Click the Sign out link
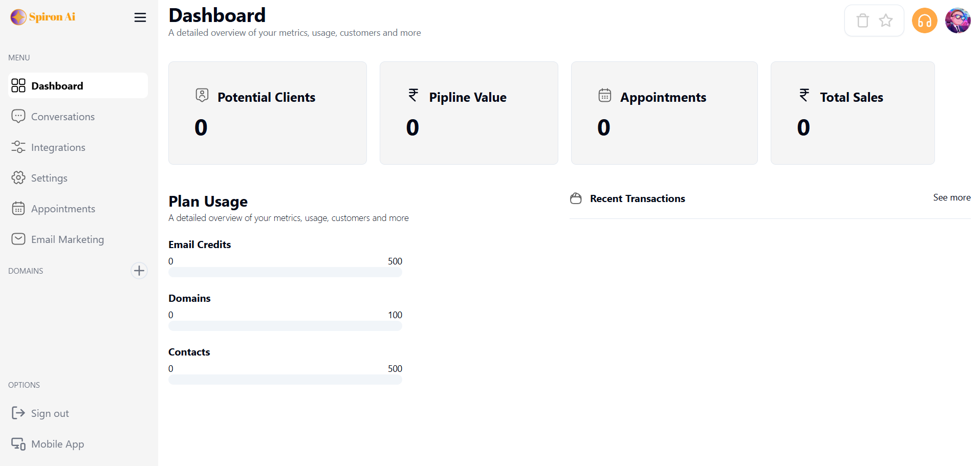980x466 pixels. click(x=50, y=413)
